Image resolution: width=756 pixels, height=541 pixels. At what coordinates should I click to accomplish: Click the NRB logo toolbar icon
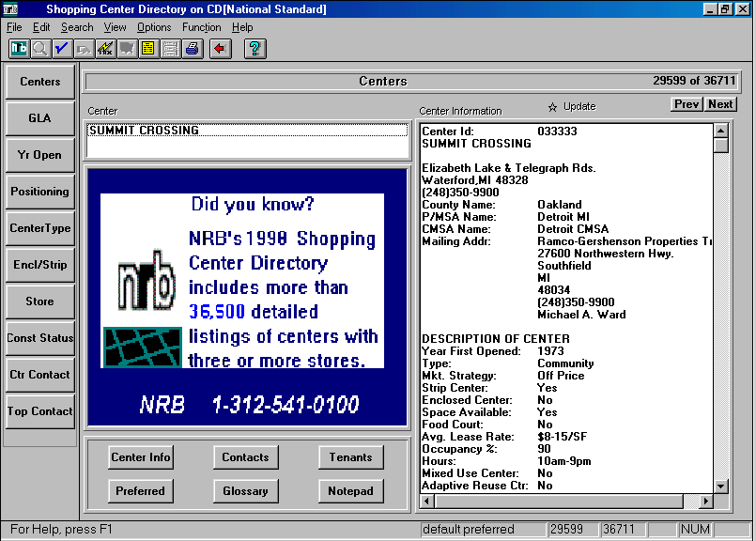[x=18, y=48]
